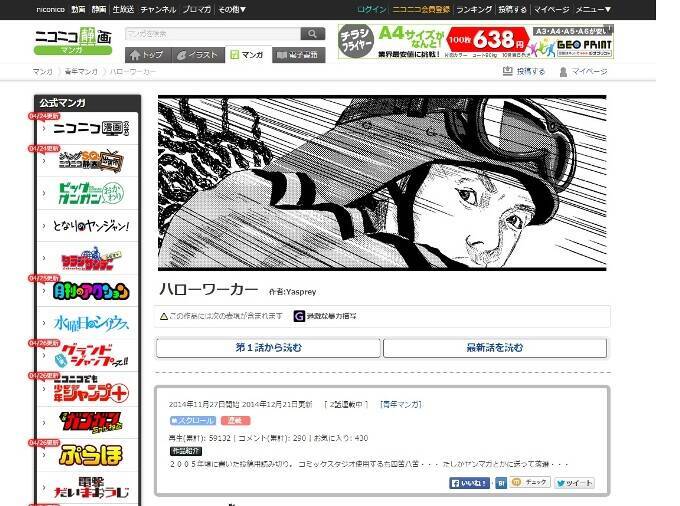Click the ログイン link
This screenshot has width=680, height=506.
coord(371,9)
